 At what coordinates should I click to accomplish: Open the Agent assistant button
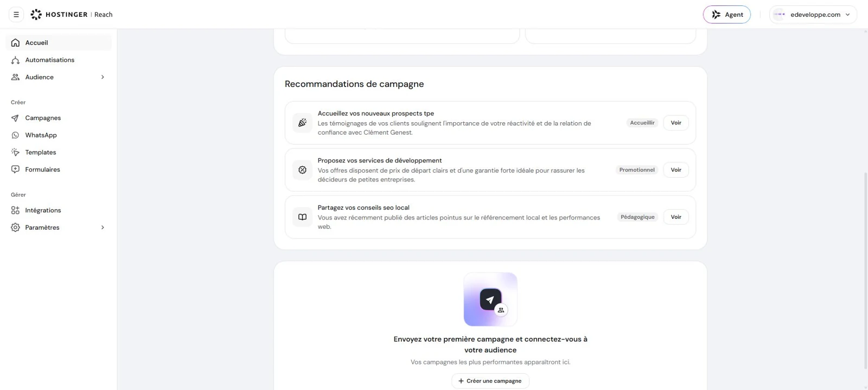click(x=727, y=15)
